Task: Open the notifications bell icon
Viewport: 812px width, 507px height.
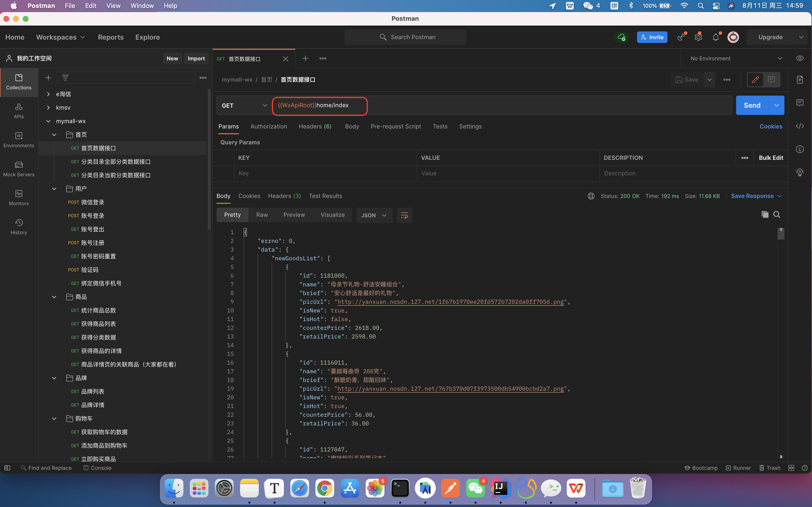Action: (715, 37)
